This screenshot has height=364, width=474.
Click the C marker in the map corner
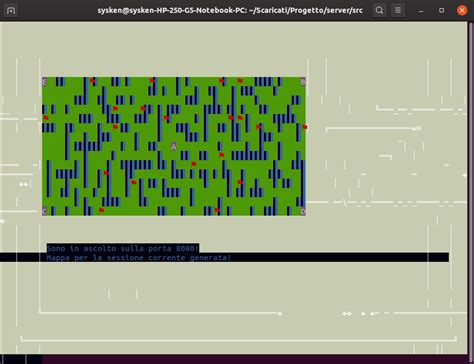(x=45, y=211)
